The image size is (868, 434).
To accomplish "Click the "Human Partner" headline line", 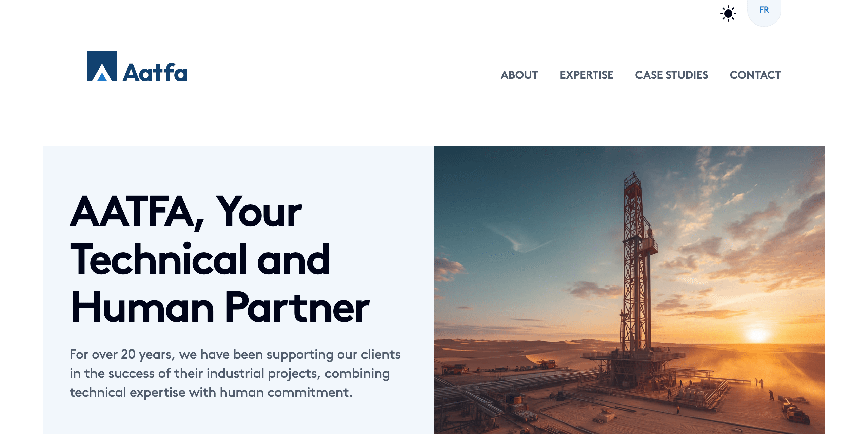I will (x=220, y=307).
